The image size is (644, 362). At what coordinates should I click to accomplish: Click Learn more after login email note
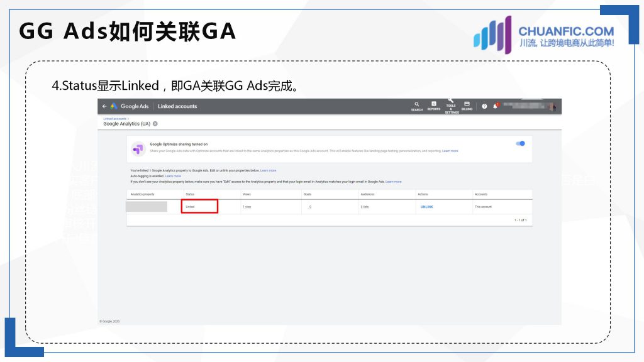point(394,182)
